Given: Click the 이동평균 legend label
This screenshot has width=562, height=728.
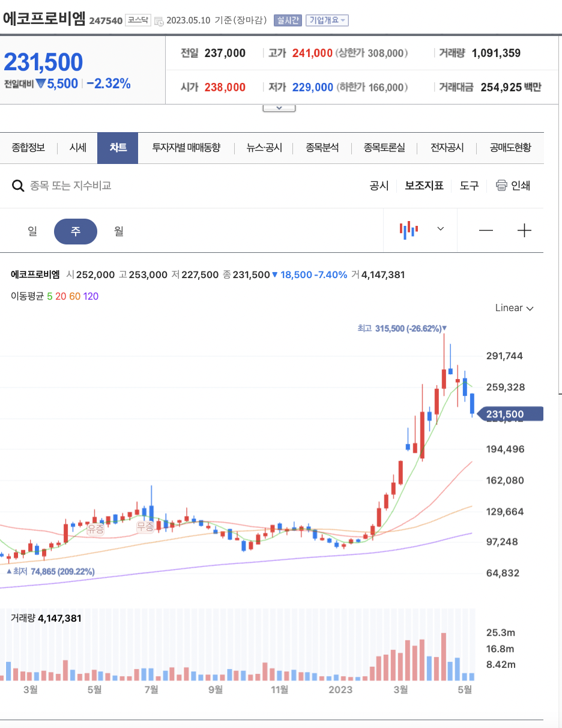Looking at the screenshot, I should (x=28, y=296).
